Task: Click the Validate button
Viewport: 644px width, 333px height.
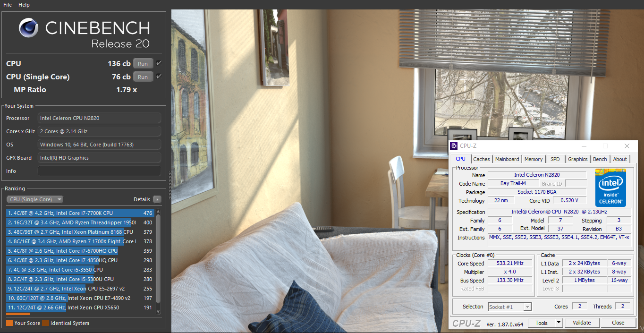Action: tap(582, 323)
